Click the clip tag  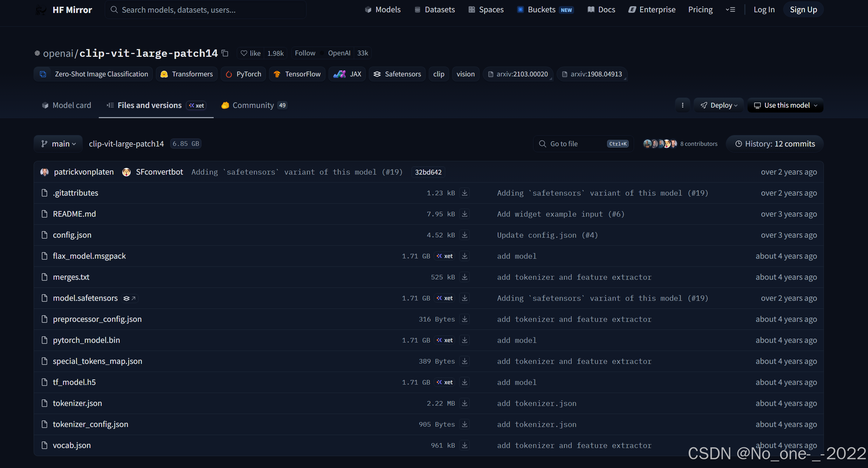pos(439,74)
